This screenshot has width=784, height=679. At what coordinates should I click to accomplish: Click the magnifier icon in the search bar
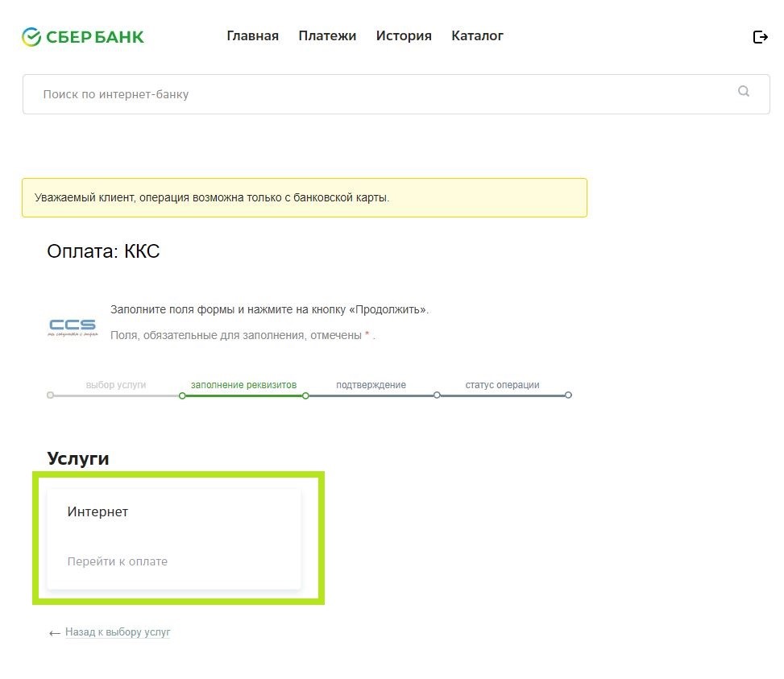[743, 92]
